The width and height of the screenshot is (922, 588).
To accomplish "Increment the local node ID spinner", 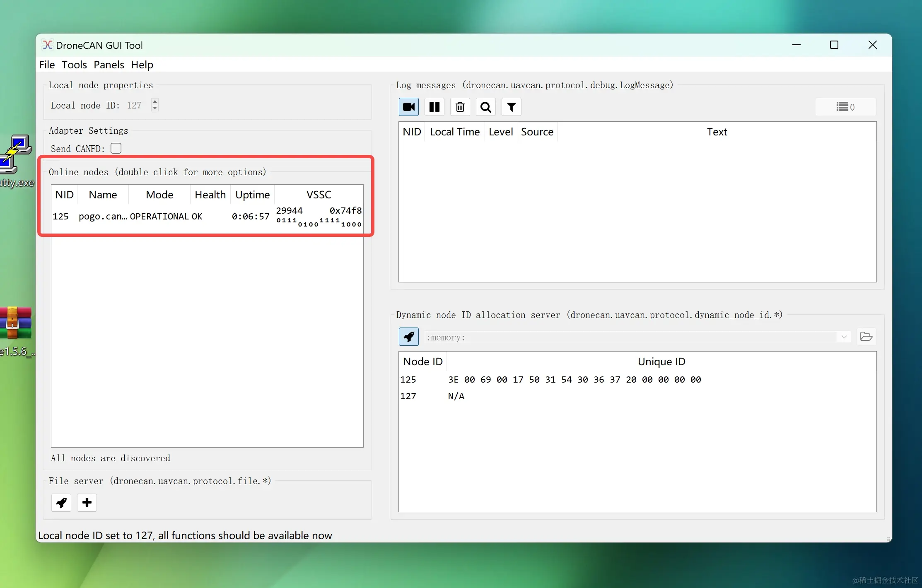I will tap(155, 101).
